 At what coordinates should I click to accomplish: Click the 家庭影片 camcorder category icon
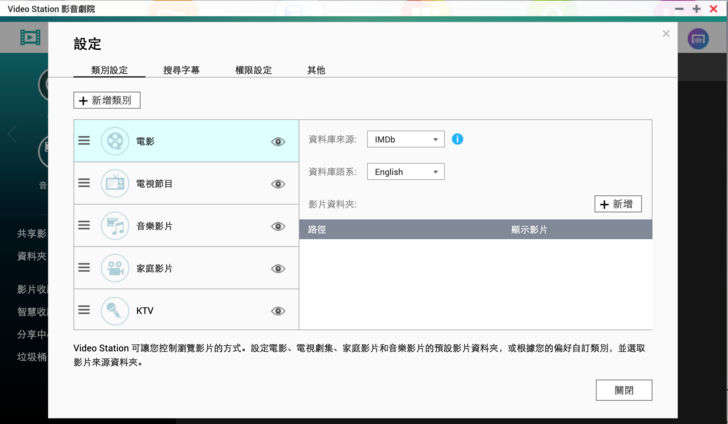click(115, 268)
